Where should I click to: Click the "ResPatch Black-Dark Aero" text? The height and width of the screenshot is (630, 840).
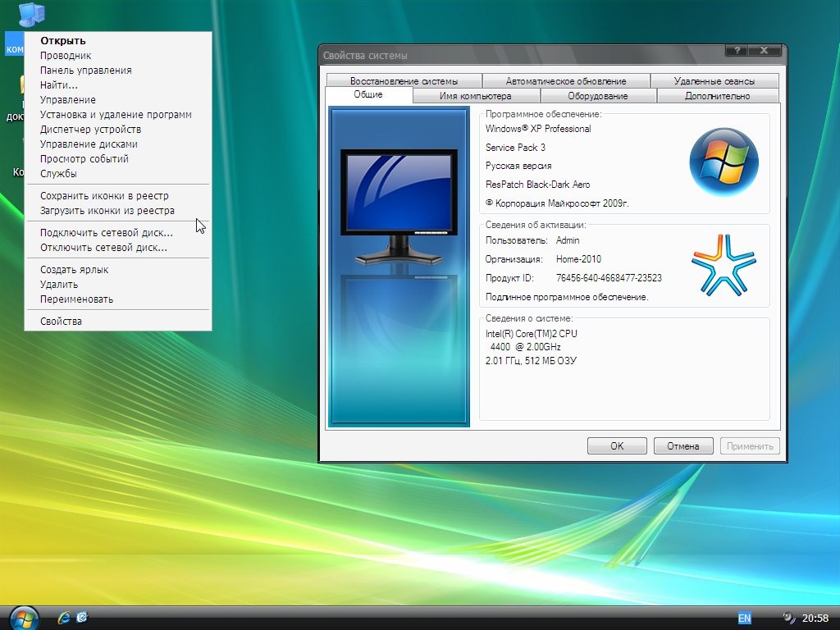pos(538,185)
